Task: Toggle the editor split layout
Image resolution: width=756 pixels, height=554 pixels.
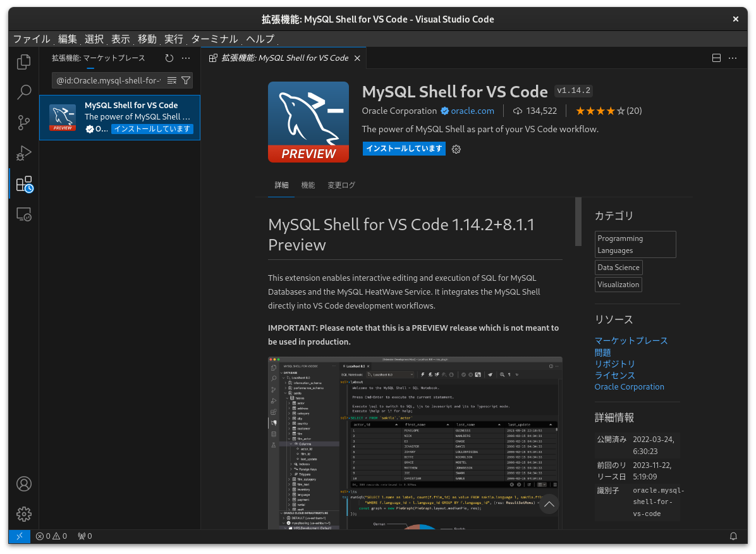Action: pos(716,58)
